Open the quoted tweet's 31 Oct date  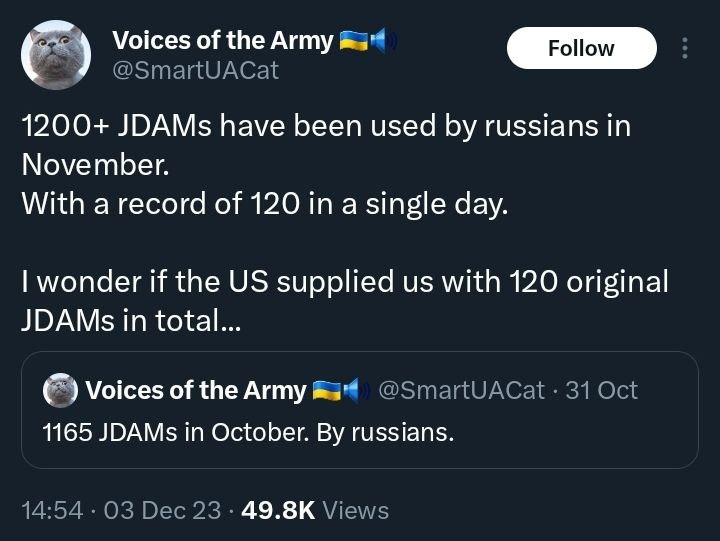[601, 390]
